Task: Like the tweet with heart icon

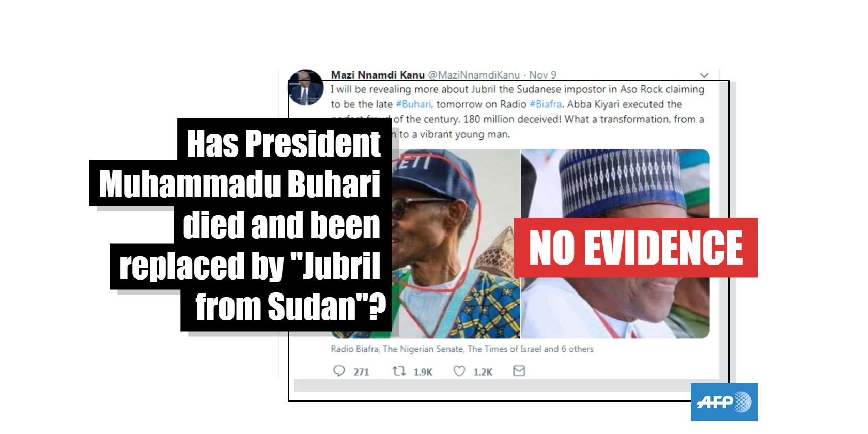Action: point(459,371)
